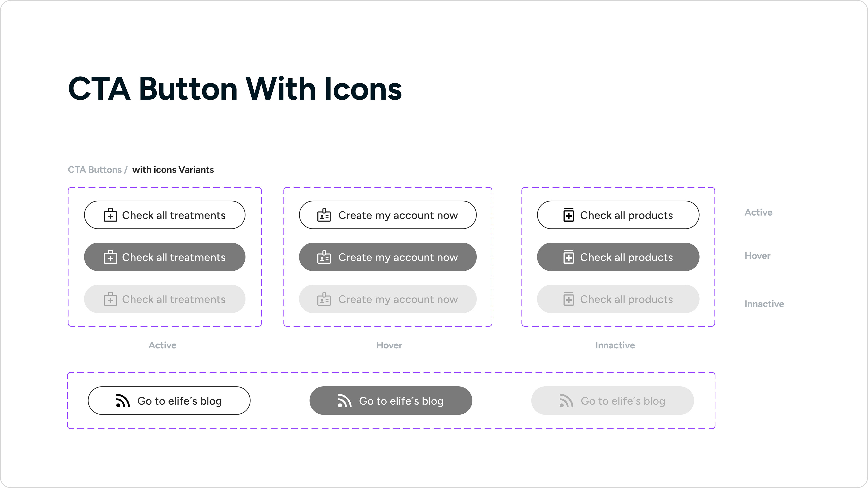Viewport: 868px width, 488px height.
Task: Click the ID badge icon in dark account button
Action: pos(324,257)
